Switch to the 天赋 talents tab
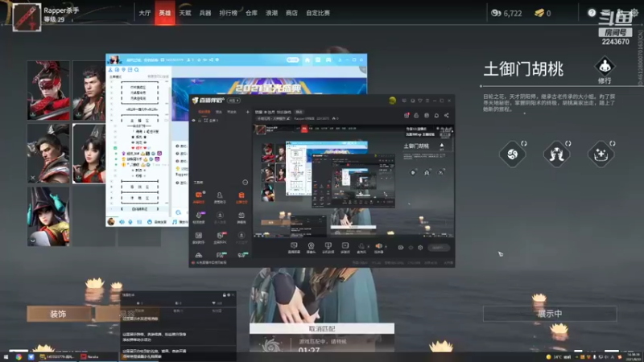The width and height of the screenshot is (644, 362). [185, 13]
